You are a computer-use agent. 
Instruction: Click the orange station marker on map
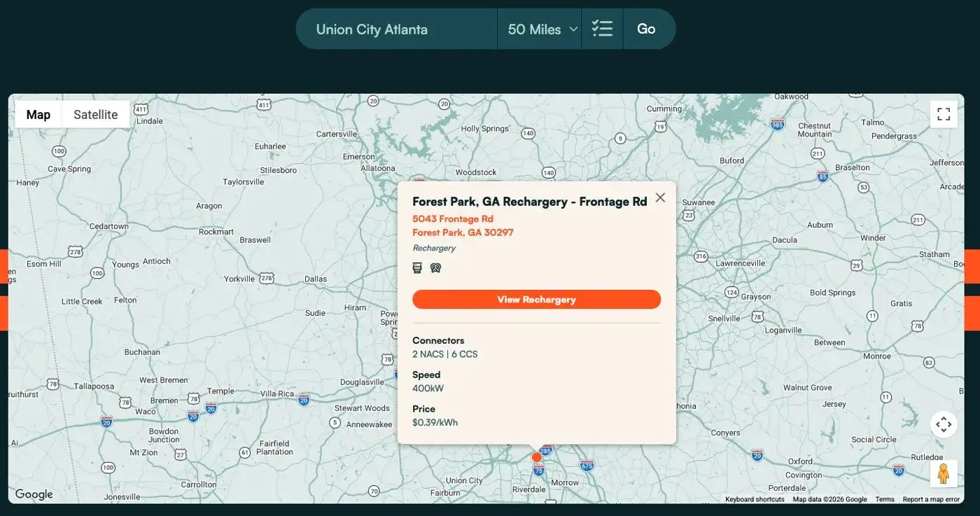[536, 457]
